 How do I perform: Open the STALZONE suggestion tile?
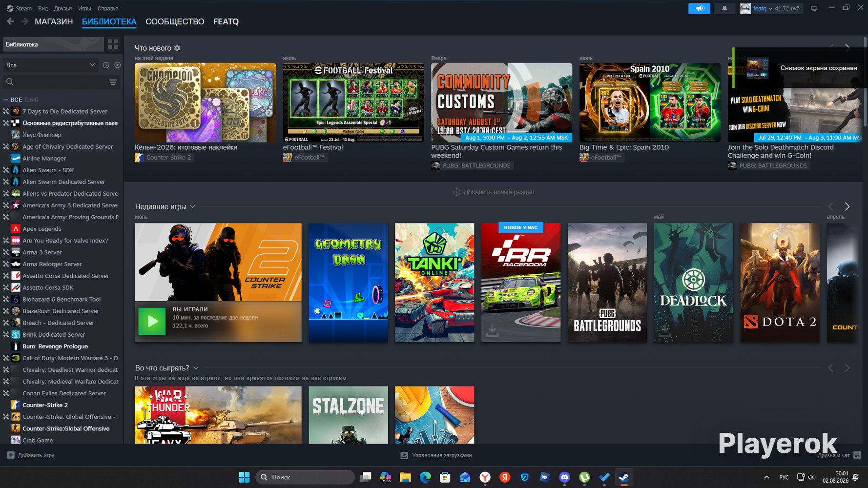point(348,415)
